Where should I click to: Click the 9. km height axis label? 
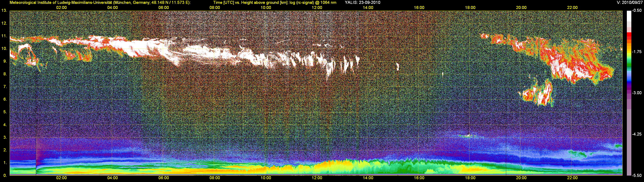(5, 61)
